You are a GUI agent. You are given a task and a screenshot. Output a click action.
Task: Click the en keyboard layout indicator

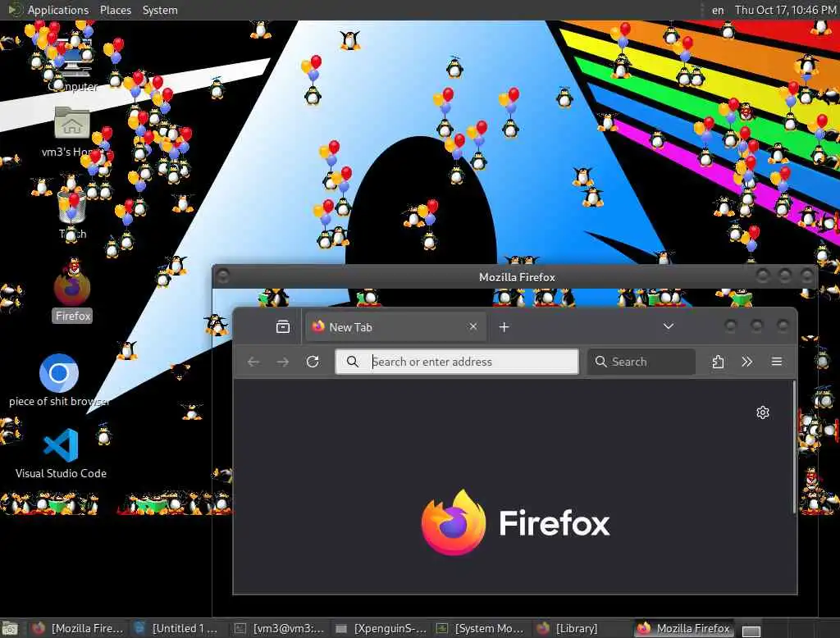tap(717, 10)
